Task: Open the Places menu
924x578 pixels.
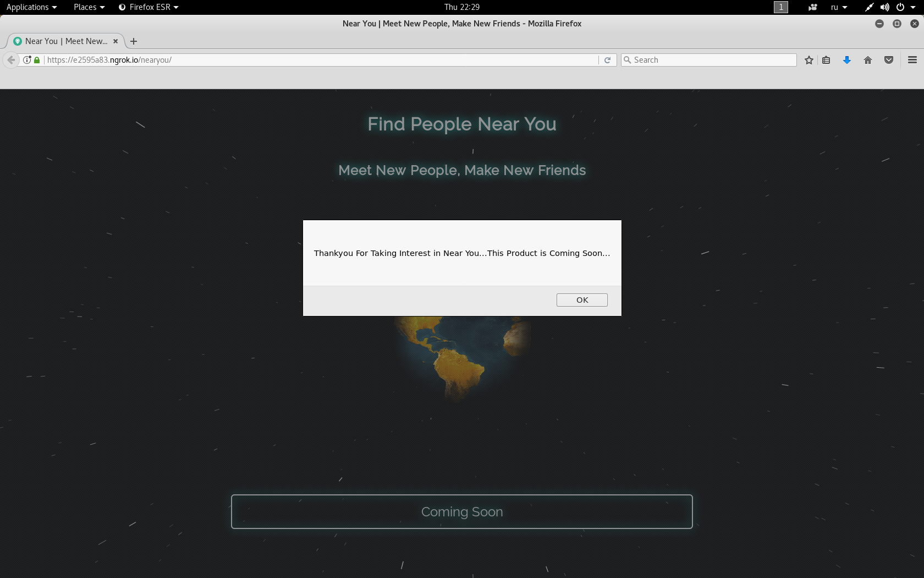Action: click(x=89, y=7)
